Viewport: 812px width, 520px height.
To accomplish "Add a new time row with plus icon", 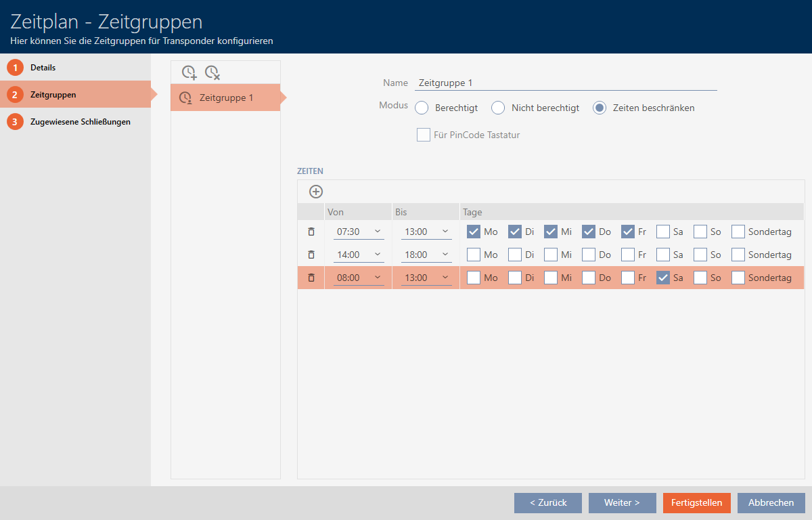I will tap(316, 192).
